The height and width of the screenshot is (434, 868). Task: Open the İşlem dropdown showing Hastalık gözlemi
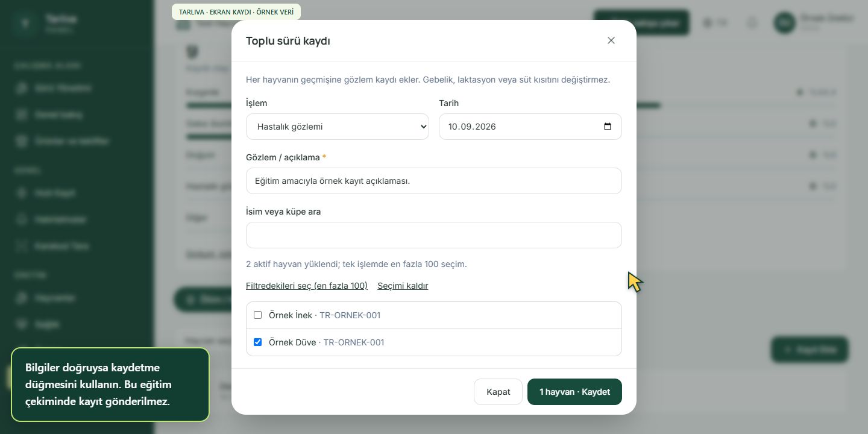click(x=338, y=127)
